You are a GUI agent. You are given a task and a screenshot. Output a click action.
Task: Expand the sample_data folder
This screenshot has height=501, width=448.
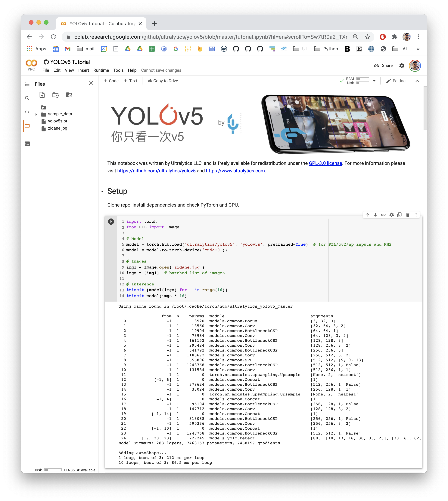pos(36,114)
